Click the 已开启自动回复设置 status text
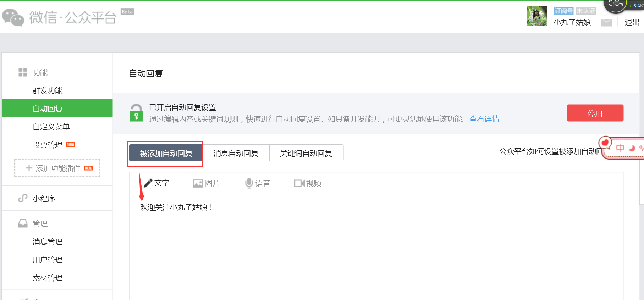 (x=183, y=107)
